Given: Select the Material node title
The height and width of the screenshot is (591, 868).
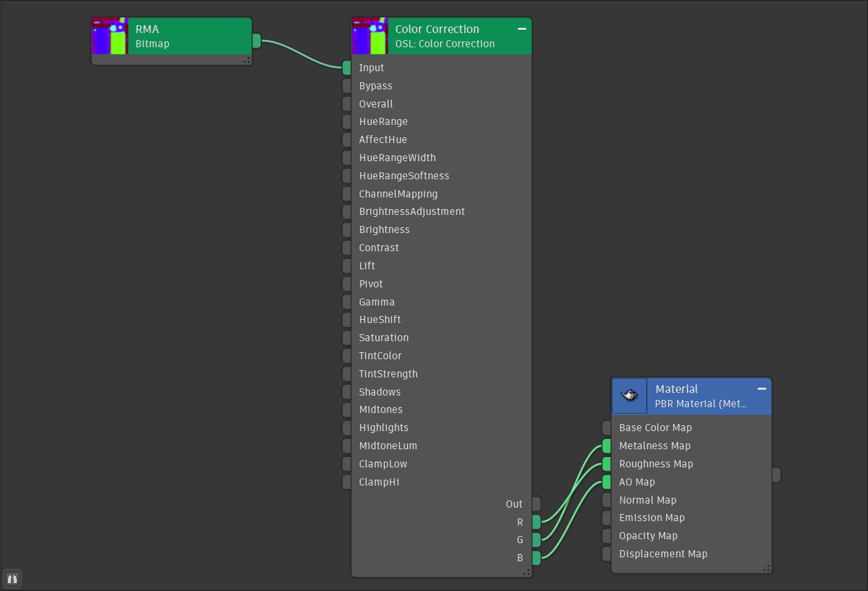Looking at the screenshot, I should click(x=677, y=389).
